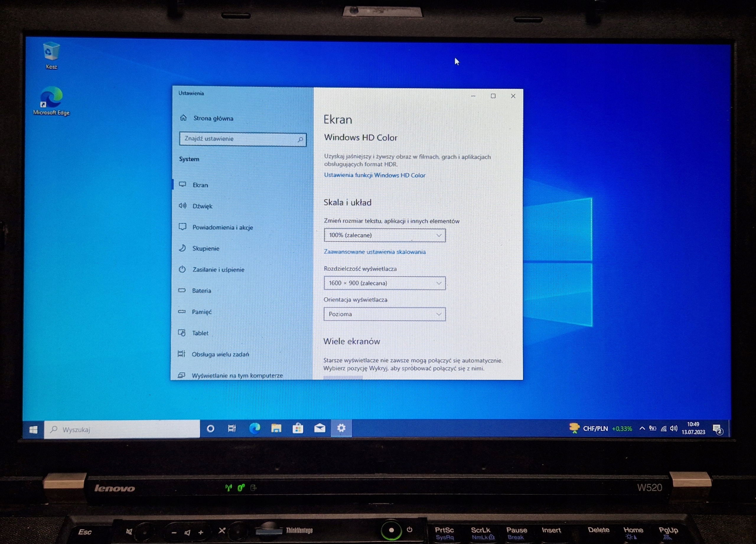This screenshot has height=544, width=756.
Task: Click the battery tray icon
Action: 653,428
